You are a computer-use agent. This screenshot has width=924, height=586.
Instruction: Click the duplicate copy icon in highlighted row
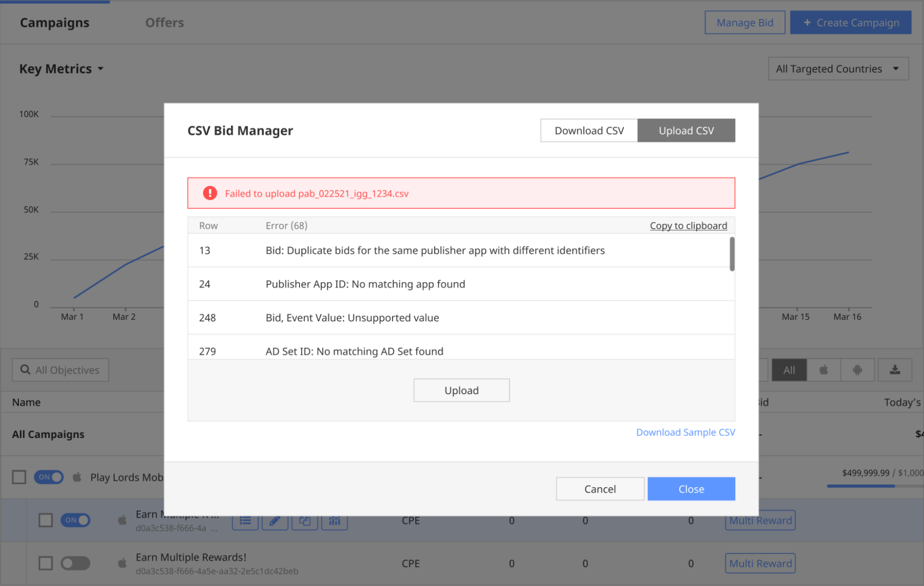click(x=304, y=522)
